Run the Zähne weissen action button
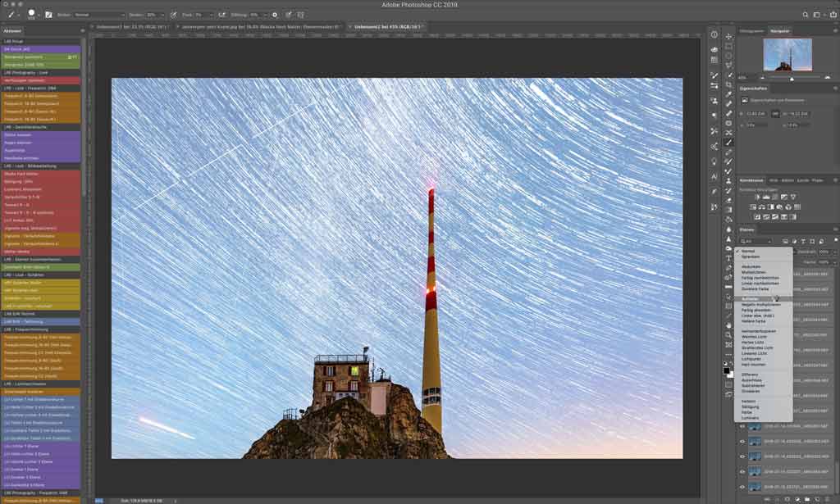The image size is (840, 504). 41,135
